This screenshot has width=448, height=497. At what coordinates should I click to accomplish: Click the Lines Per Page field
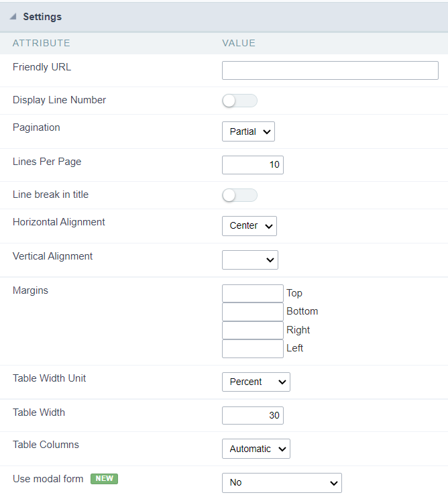(x=252, y=164)
